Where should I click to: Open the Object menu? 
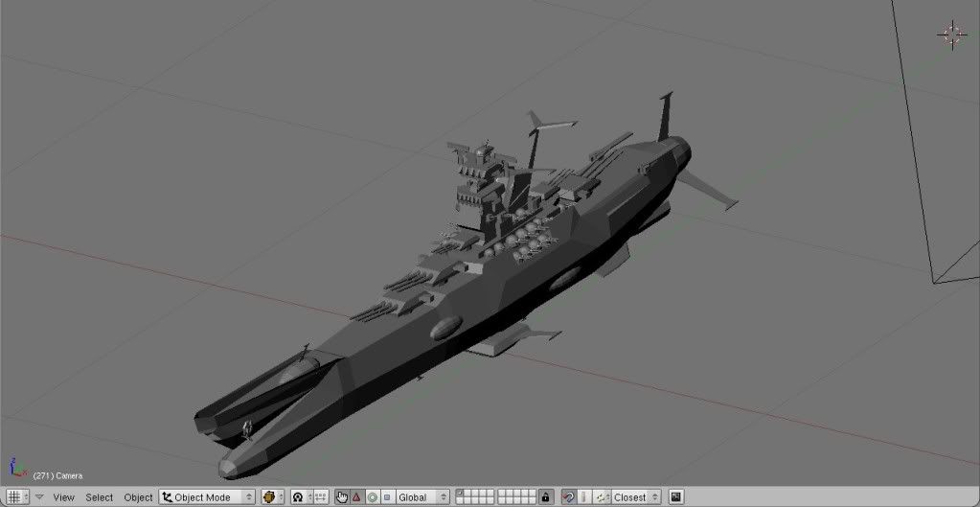pyautogui.click(x=138, y=497)
